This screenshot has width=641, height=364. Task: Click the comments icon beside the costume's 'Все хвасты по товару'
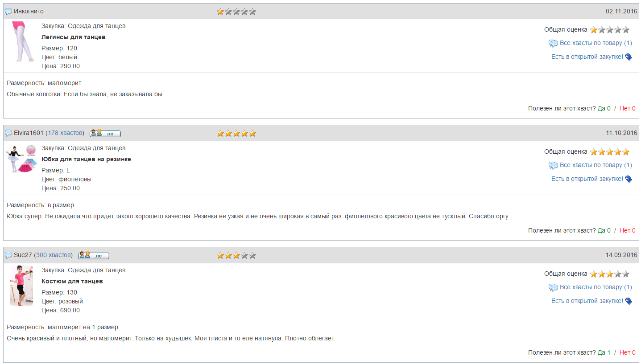click(x=553, y=287)
